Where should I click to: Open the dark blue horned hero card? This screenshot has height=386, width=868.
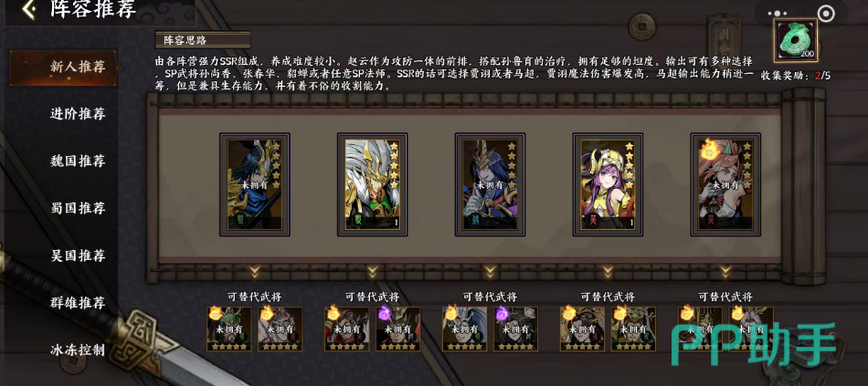490,184
